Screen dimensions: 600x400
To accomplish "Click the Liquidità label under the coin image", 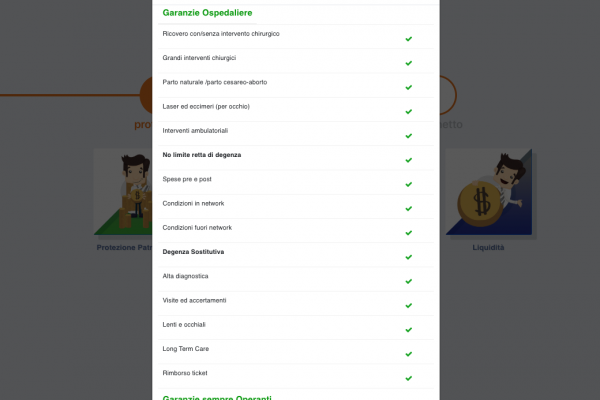I will 488,248.
